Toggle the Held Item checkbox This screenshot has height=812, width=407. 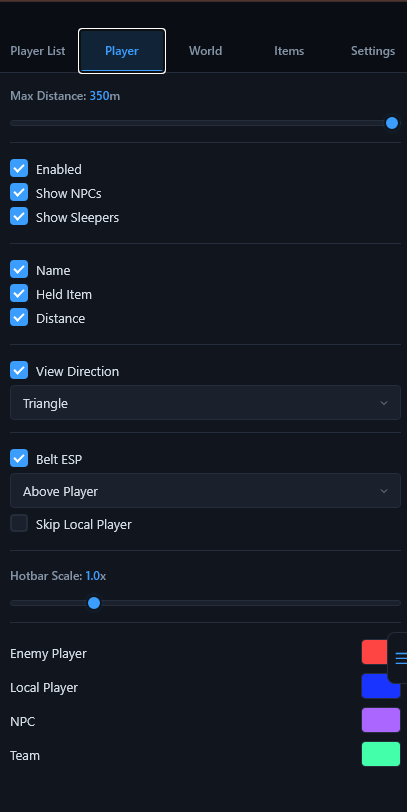[19, 293]
